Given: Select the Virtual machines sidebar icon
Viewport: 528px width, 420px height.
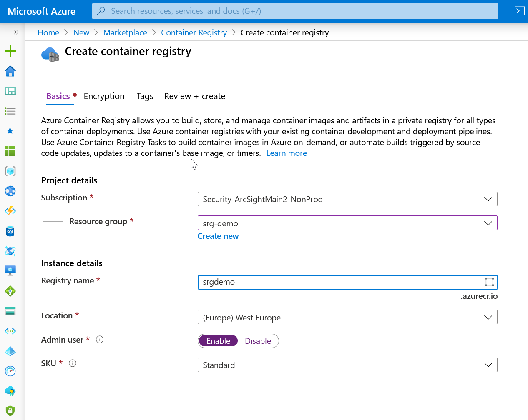Looking at the screenshot, I should pos(10,270).
